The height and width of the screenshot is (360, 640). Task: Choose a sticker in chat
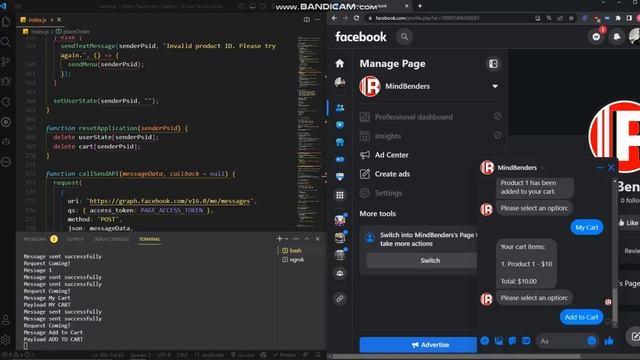[512, 341]
